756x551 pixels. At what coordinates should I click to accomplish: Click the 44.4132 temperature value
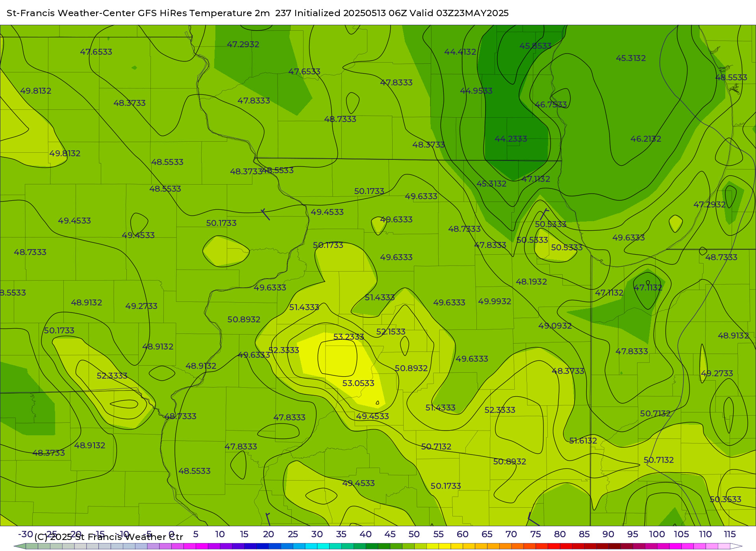(x=460, y=52)
